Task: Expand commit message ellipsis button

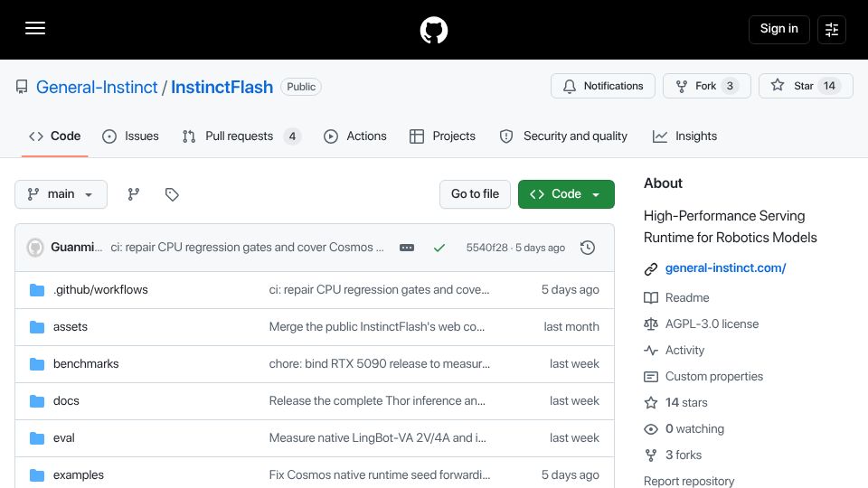Action: tap(407, 248)
